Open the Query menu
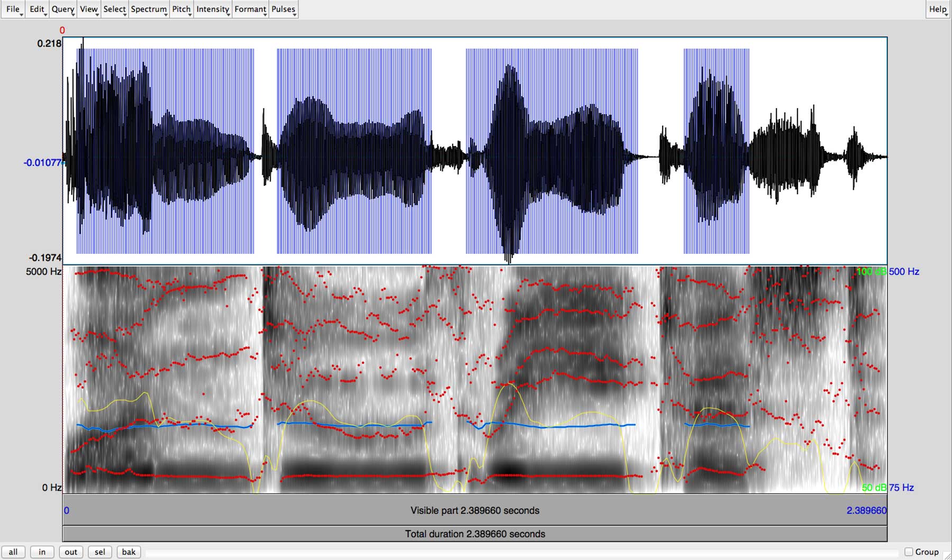 (63, 10)
